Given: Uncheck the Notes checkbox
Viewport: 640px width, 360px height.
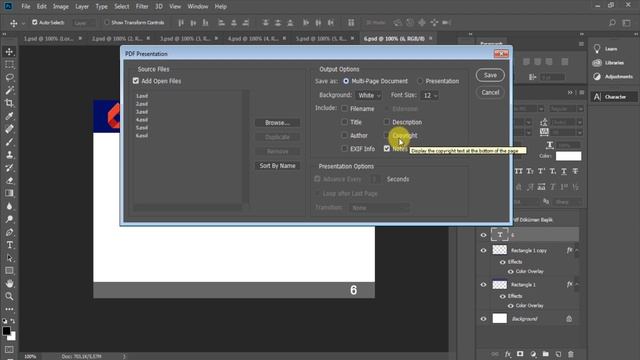Looking at the screenshot, I should pos(387,149).
